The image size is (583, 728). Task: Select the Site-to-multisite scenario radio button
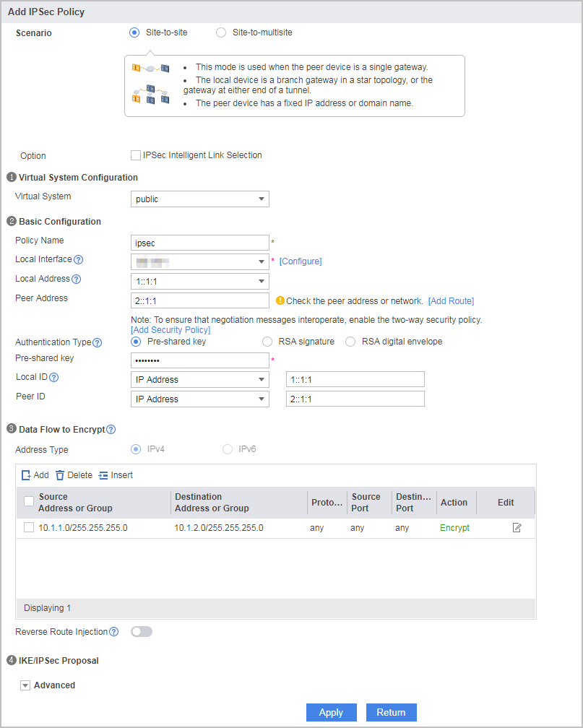[x=221, y=32]
